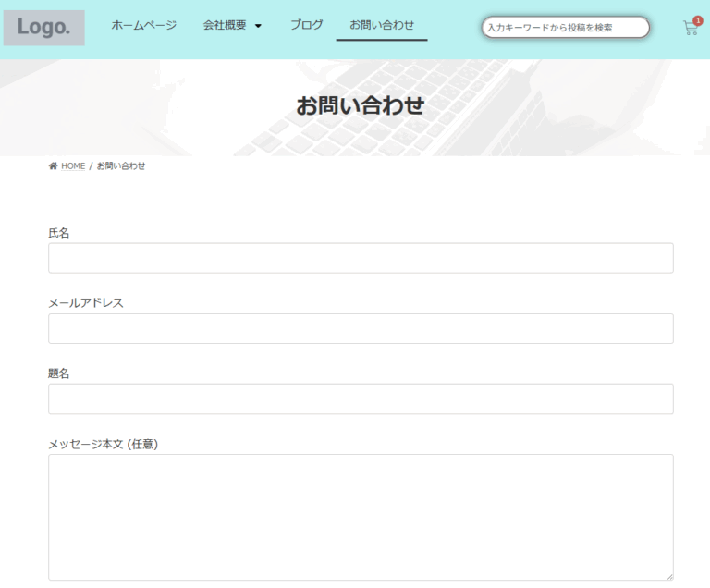Follow the HOME breadcrumb link
Viewport: 710px width, 588px height.
point(73,166)
